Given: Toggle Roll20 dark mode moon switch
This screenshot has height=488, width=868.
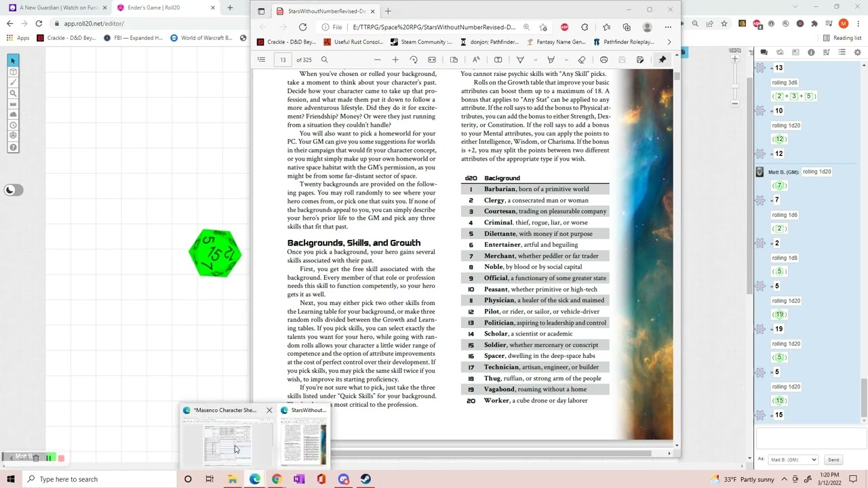Looking at the screenshot, I should pos(13,190).
